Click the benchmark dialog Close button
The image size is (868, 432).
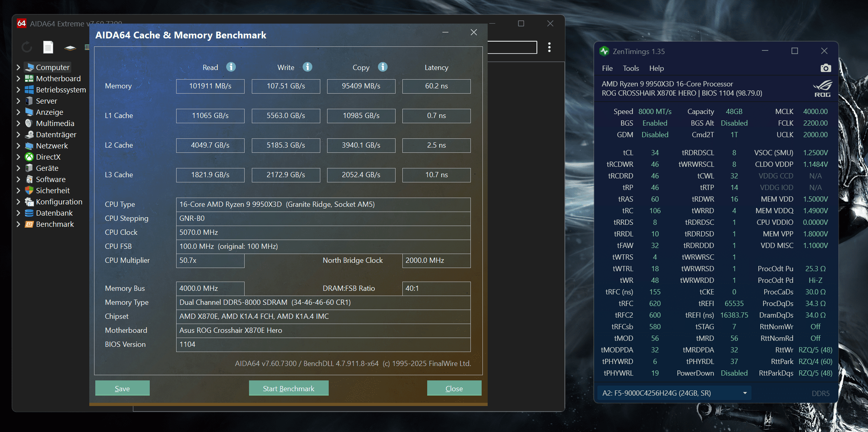pyautogui.click(x=454, y=388)
